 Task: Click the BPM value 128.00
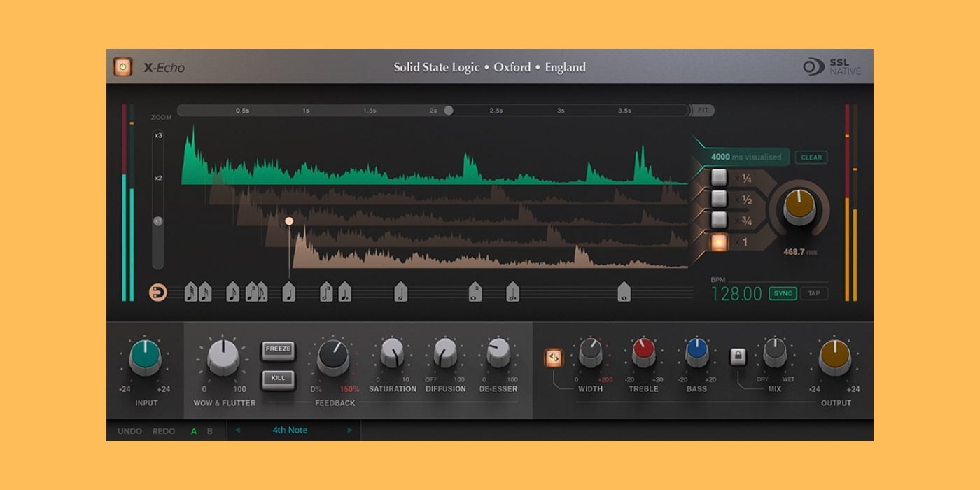[x=736, y=294]
